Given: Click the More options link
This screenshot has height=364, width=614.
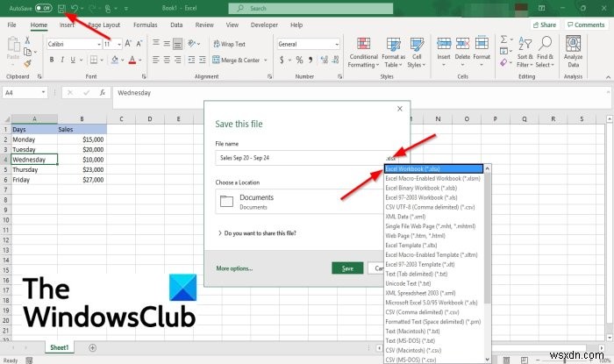Looking at the screenshot, I should [234, 268].
